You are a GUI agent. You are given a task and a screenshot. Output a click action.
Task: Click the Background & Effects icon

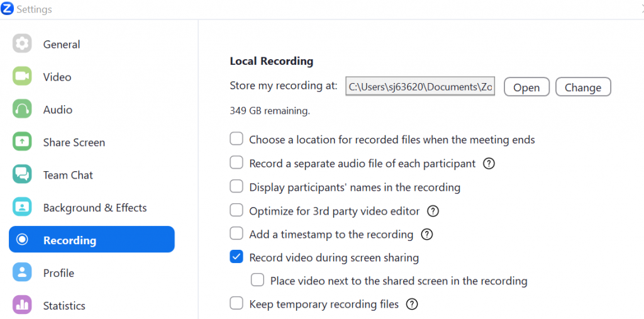point(22,208)
